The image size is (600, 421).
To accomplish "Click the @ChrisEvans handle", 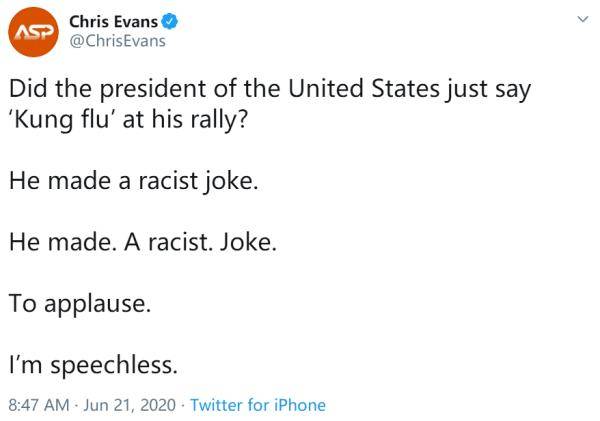I will click(x=117, y=41).
